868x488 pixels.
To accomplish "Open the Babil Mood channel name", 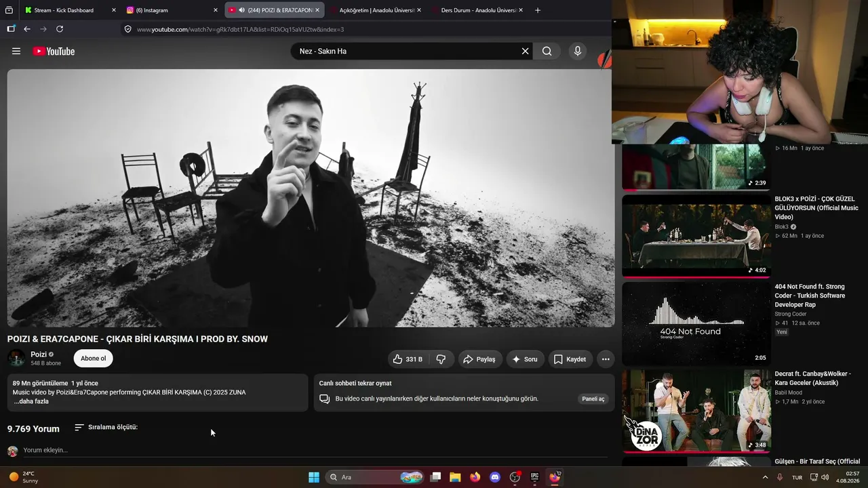I will point(789,392).
